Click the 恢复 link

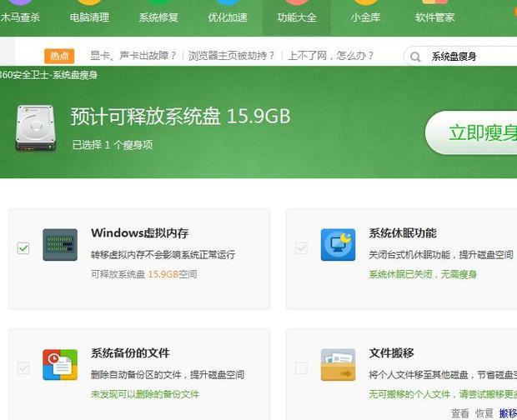coord(484,413)
